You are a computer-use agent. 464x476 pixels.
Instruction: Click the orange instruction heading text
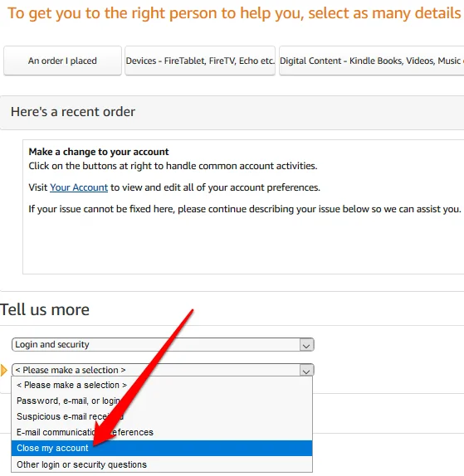[235, 13]
